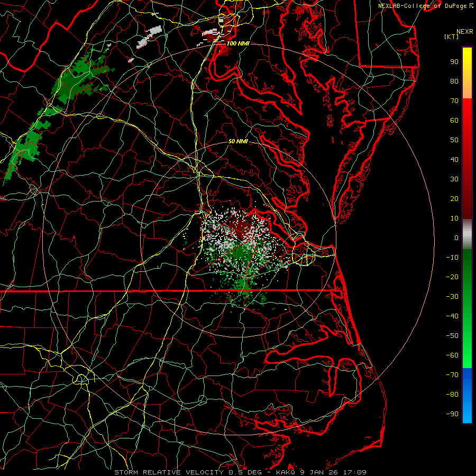Click the positive 40 knots scale label
This screenshot has height=476, width=476.
click(x=454, y=159)
